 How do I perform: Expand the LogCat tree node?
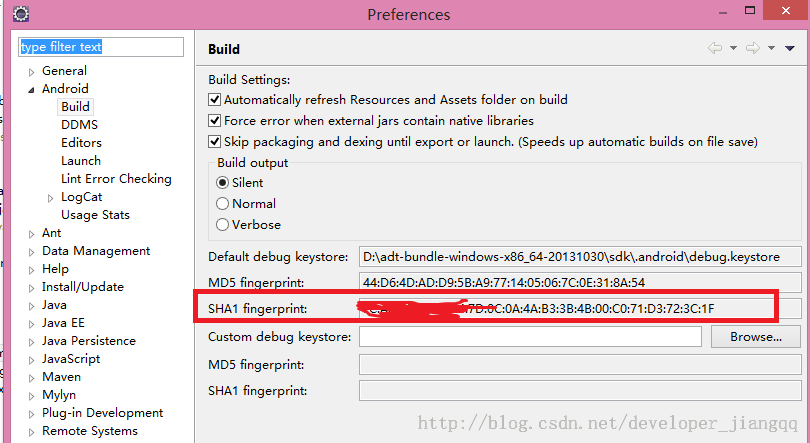click(x=51, y=198)
